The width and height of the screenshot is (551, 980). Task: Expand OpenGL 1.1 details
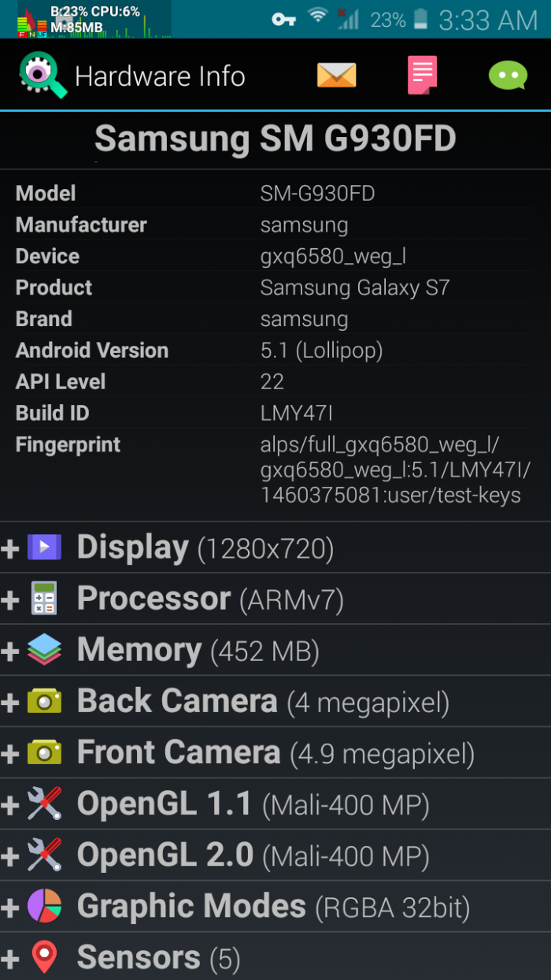point(10,804)
